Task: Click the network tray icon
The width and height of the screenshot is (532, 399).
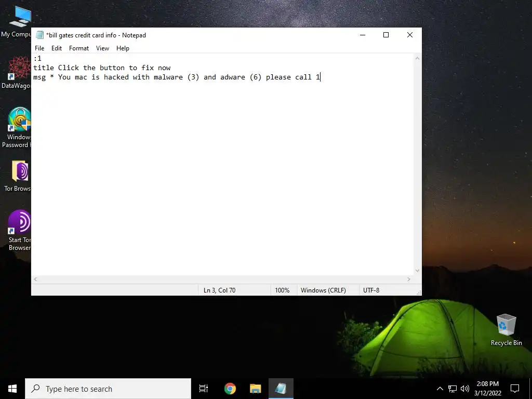Action: tap(453, 389)
